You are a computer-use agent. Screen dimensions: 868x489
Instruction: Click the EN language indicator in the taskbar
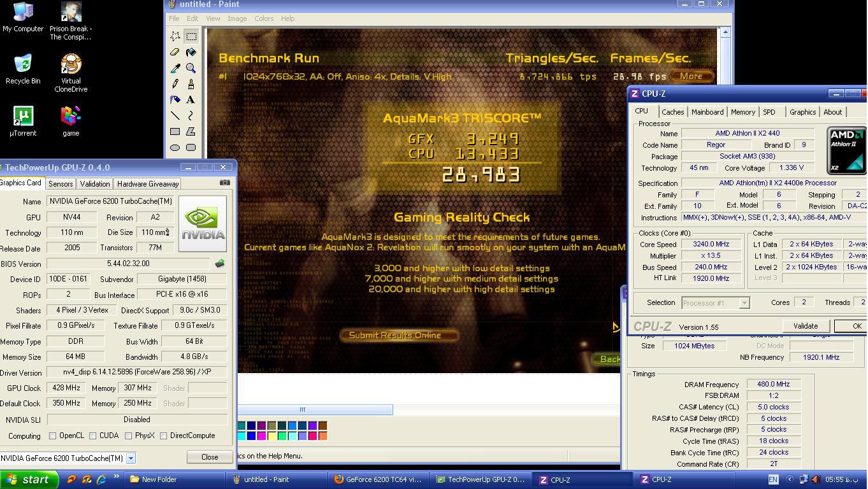773,479
